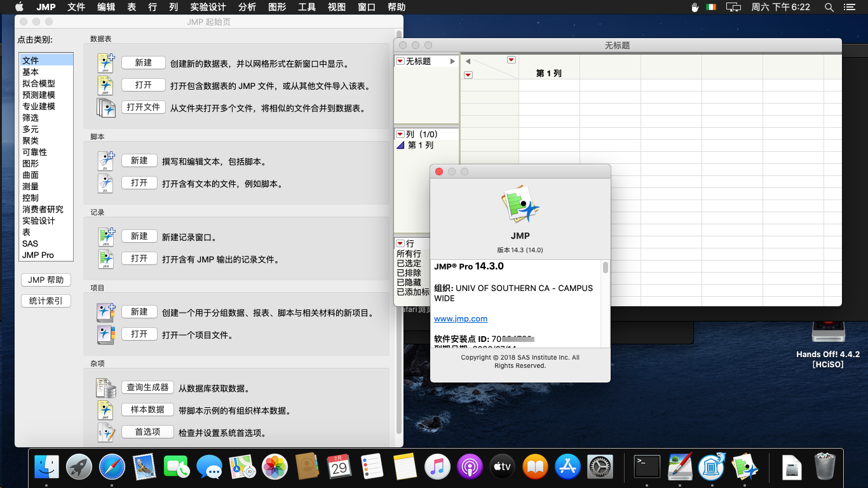Click query builder database icon
868x488 pixels.
(105, 388)
